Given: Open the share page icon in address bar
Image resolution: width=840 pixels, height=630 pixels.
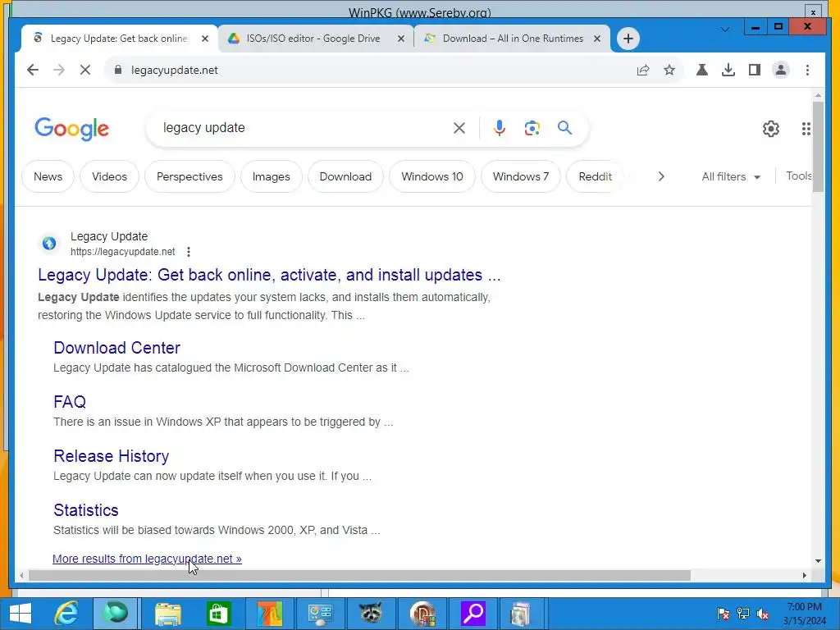Looking at the screenshot, I should point(643,71).
